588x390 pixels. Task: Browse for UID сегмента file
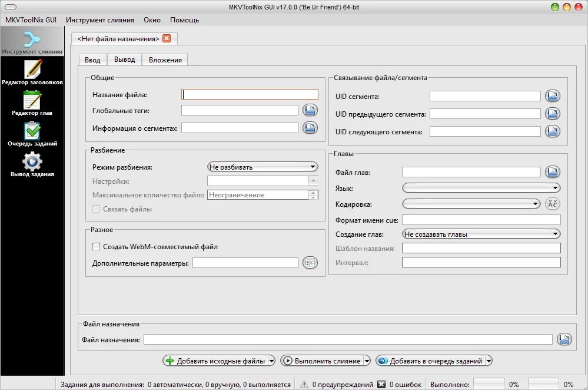pos(552,96)
